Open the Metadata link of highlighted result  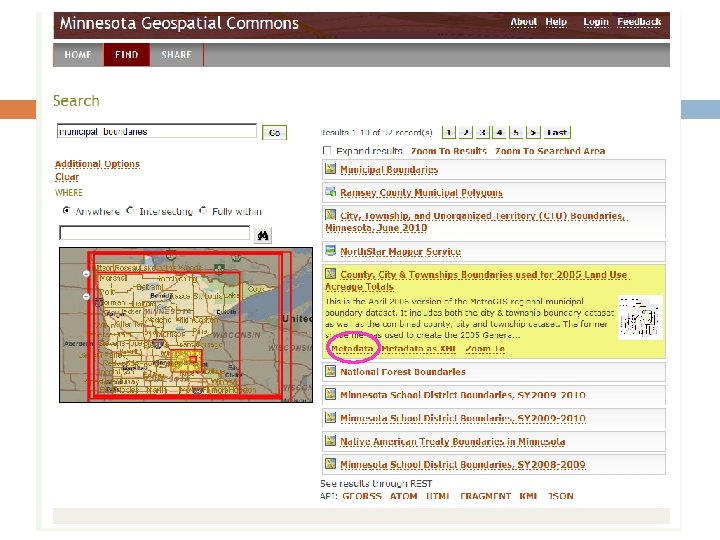[352, 349]
